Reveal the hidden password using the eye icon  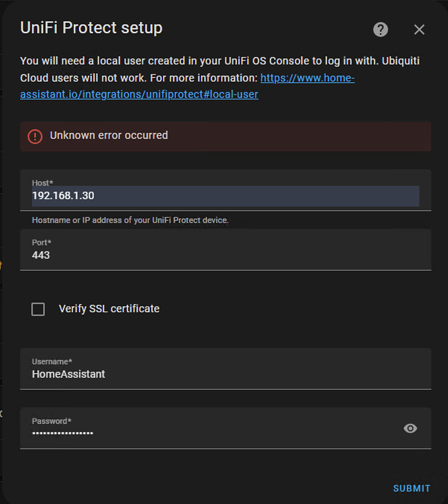point(410,428)
